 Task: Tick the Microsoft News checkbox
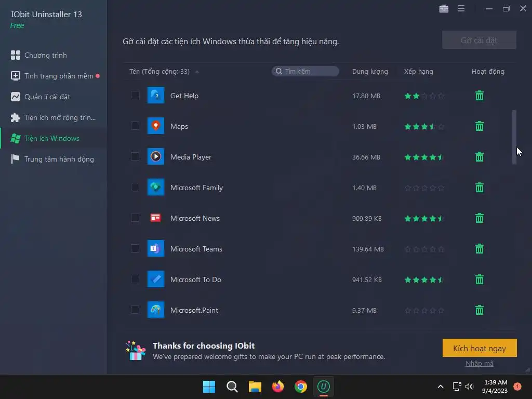135,218
